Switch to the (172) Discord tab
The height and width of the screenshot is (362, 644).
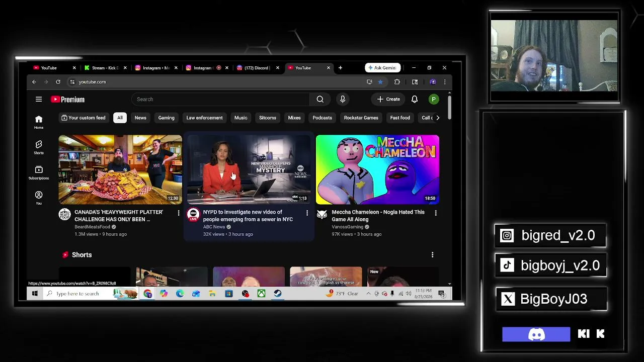257,67
